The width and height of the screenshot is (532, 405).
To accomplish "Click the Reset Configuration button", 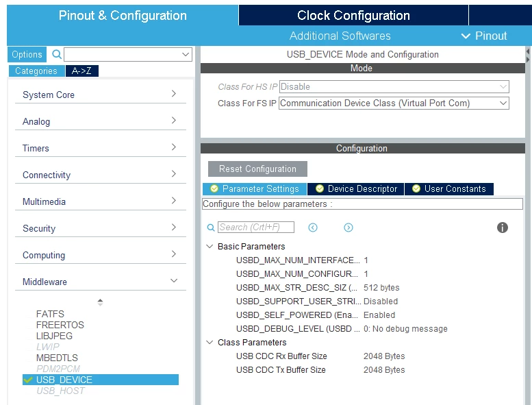I will pyautogui.click(x=257, y=169).
